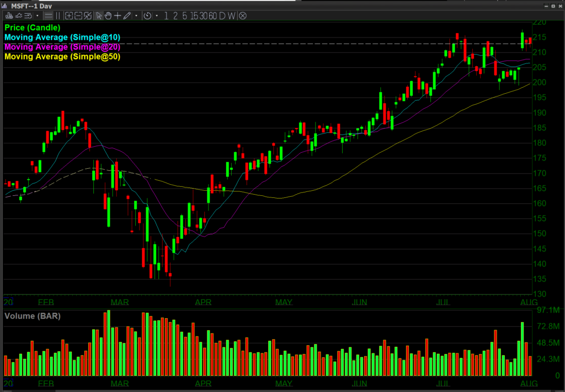Expand the dropdown next to pencil tool

coord(136,15)
